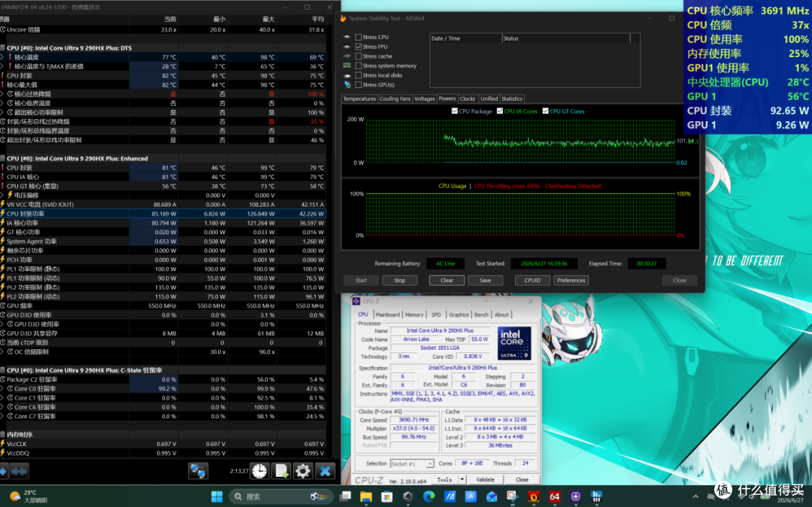Uncheck the Stress FPU checkbox
This screenshot has height=507, width=812.
[359, 47]
